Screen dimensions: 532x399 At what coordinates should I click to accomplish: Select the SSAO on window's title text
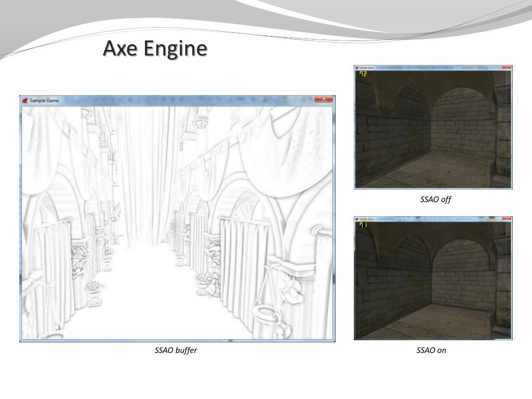coord(367,219)
